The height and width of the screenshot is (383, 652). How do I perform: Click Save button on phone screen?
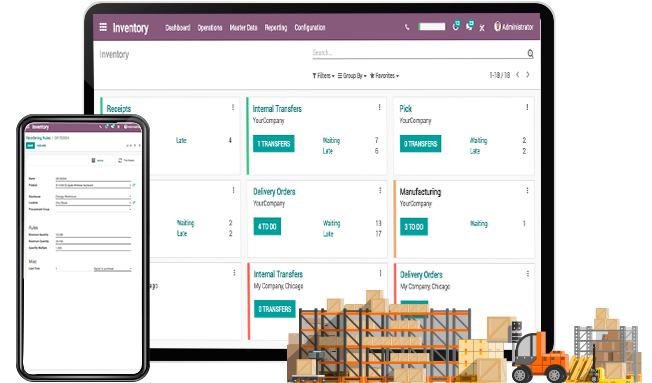click(30, 146)
